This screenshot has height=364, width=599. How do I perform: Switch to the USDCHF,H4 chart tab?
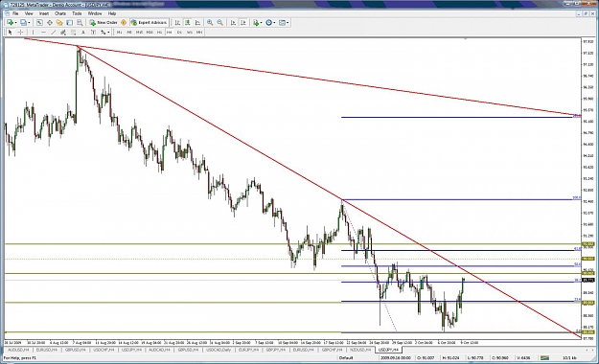104,350
